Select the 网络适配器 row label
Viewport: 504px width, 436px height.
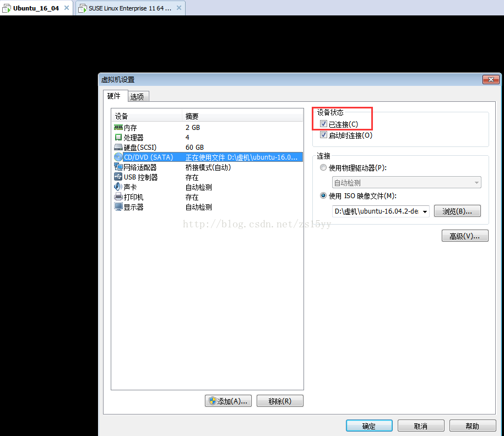140,167
